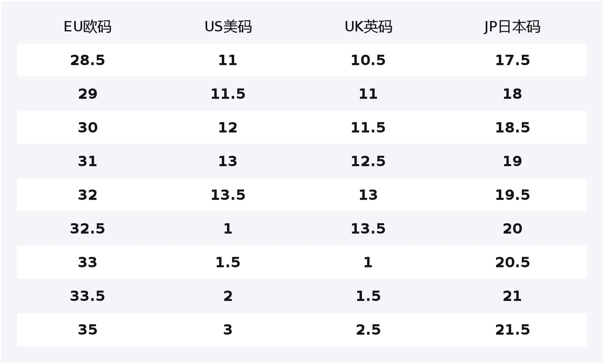Select JP size 21.5 cell
Image resolution: width=604 pixels, height=364 pixels.
click(x=512, y=330)
